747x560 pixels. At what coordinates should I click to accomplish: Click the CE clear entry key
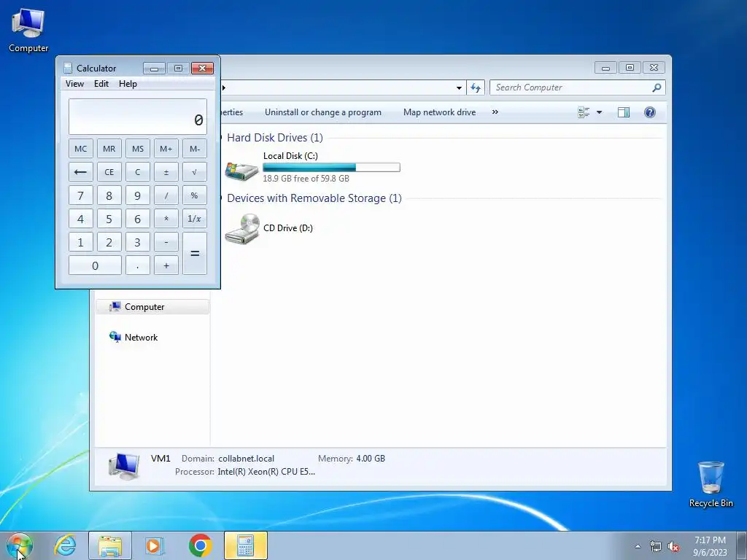click(x=109, y=172)
